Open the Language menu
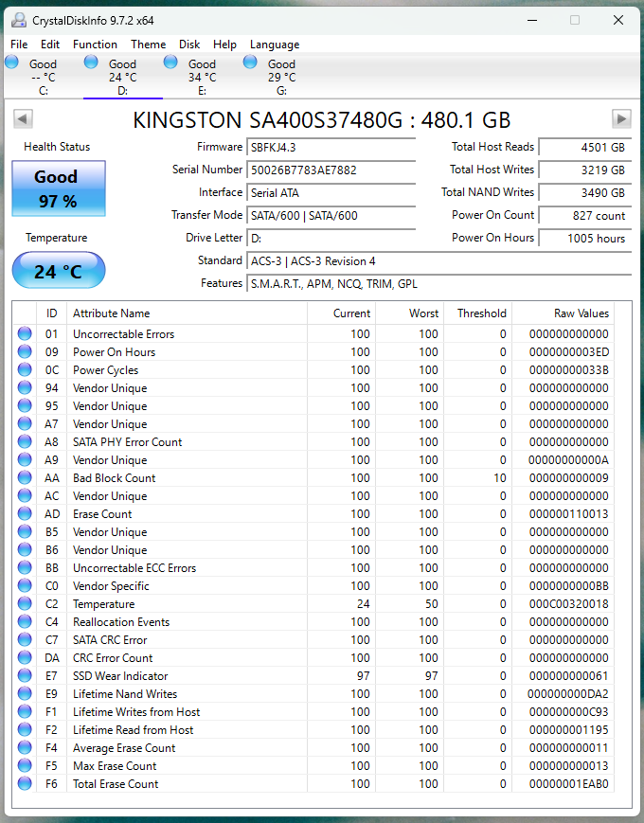Image resolution: width=644 pixels, height=823 pixels. [274, 45]
